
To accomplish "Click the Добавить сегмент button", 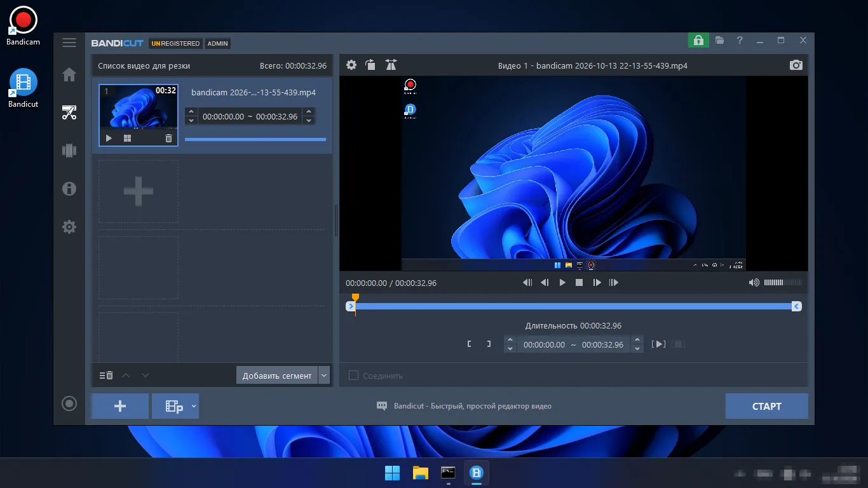I will [x=277, y=376].
